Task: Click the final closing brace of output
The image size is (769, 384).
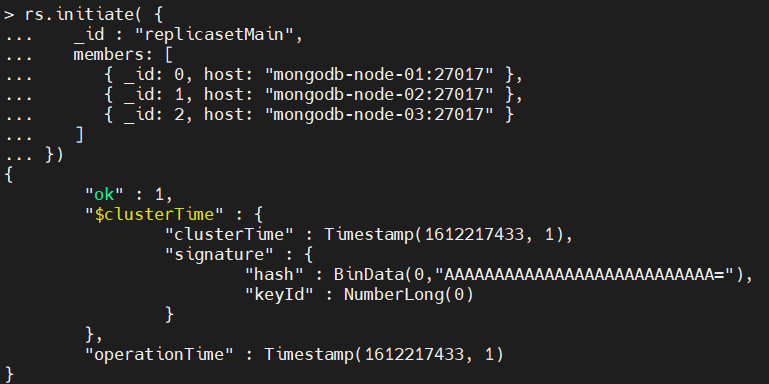Action: click(x=9, y=374)
